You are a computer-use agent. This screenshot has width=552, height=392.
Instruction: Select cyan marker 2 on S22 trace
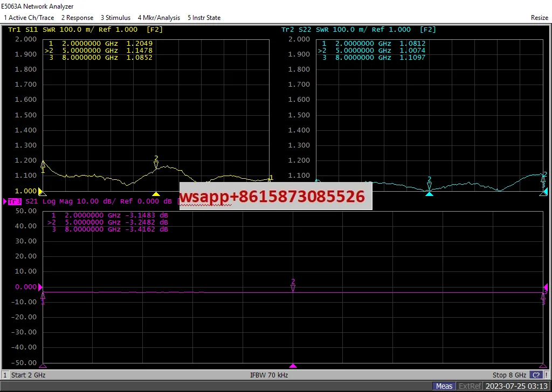tap(429, 185)
